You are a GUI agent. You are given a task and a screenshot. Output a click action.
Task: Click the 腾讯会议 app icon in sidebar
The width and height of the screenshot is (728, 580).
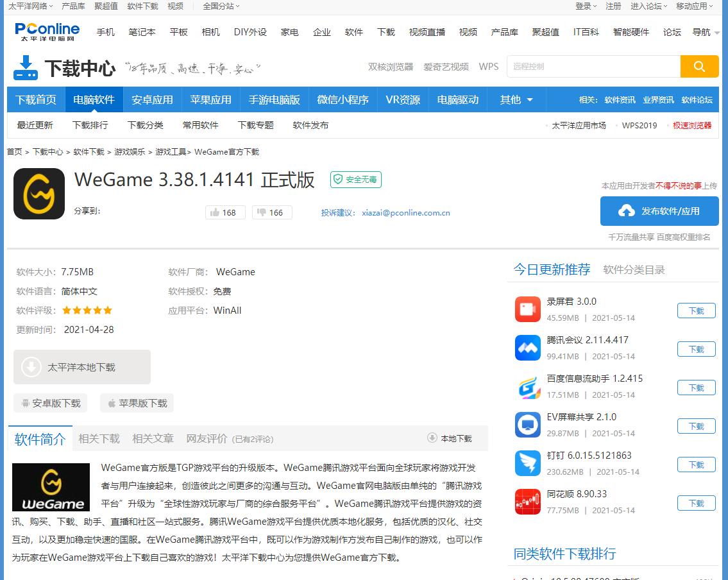527,348
